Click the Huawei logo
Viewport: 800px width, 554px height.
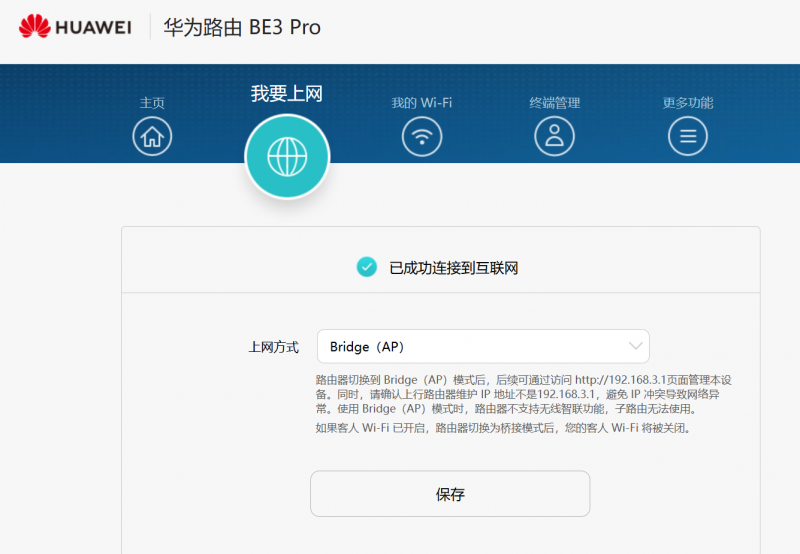click(x=75, y=26)
